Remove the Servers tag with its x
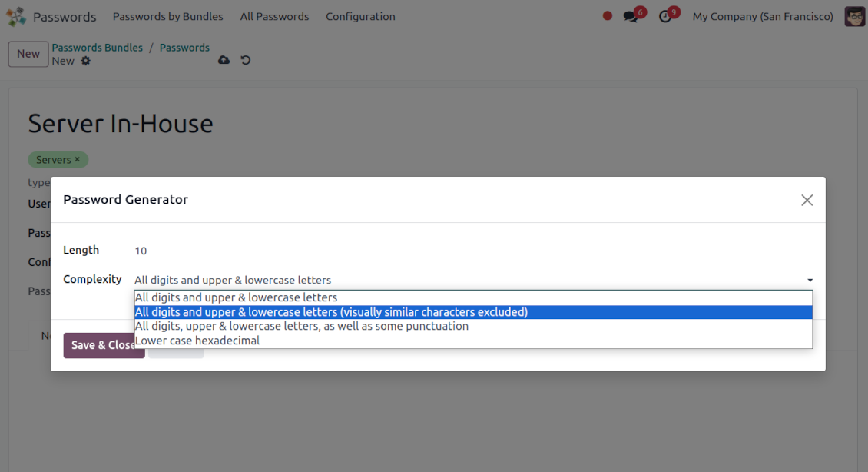 (x=78, y=160)
